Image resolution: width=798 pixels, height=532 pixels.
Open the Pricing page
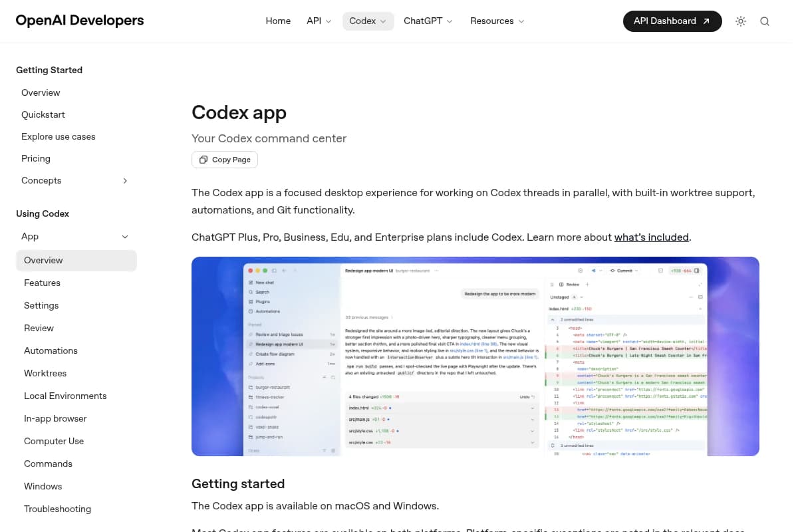coord(36,158)
